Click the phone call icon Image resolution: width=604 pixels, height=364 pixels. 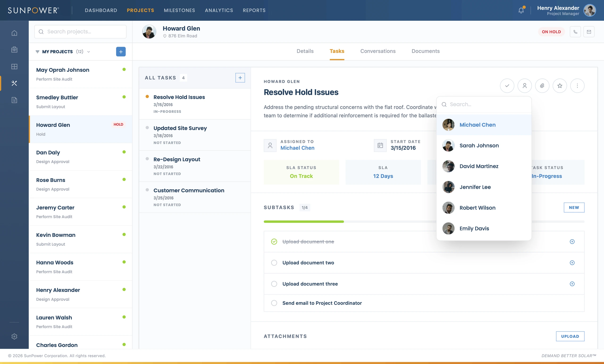coord(575,32)
